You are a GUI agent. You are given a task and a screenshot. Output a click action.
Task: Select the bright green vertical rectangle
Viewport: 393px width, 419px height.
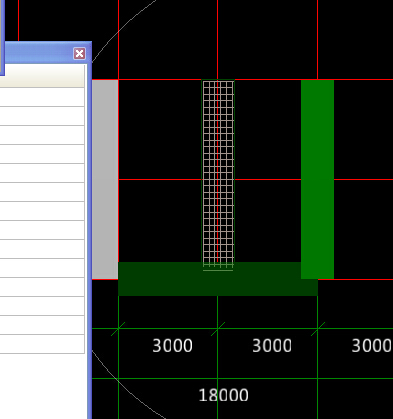click(x=317, y=179)
